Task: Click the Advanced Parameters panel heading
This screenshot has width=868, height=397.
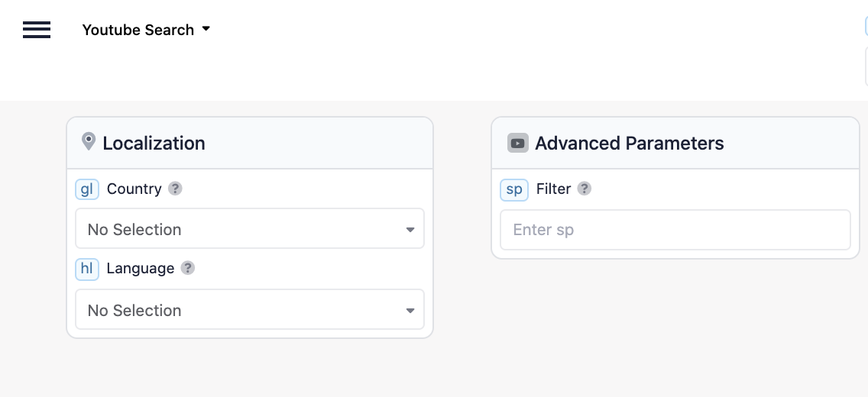Action: tap(630, 144)
